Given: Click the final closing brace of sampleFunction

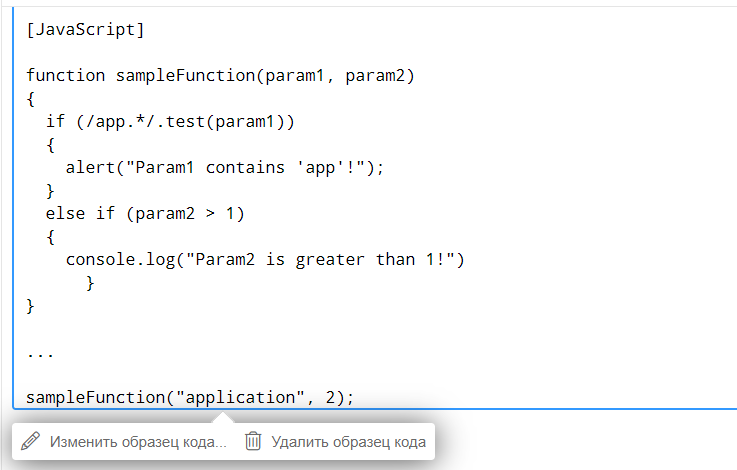Looking at the screenshot, I should point(31,306).
